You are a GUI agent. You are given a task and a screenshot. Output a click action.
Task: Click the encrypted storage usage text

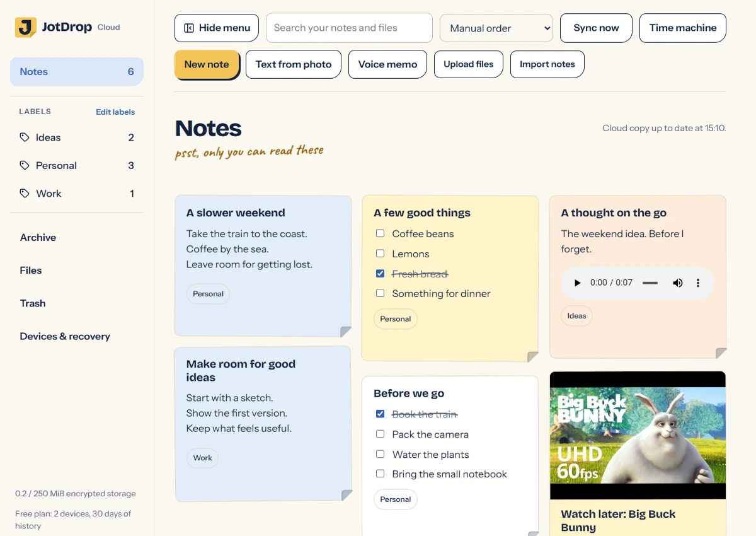76,494
